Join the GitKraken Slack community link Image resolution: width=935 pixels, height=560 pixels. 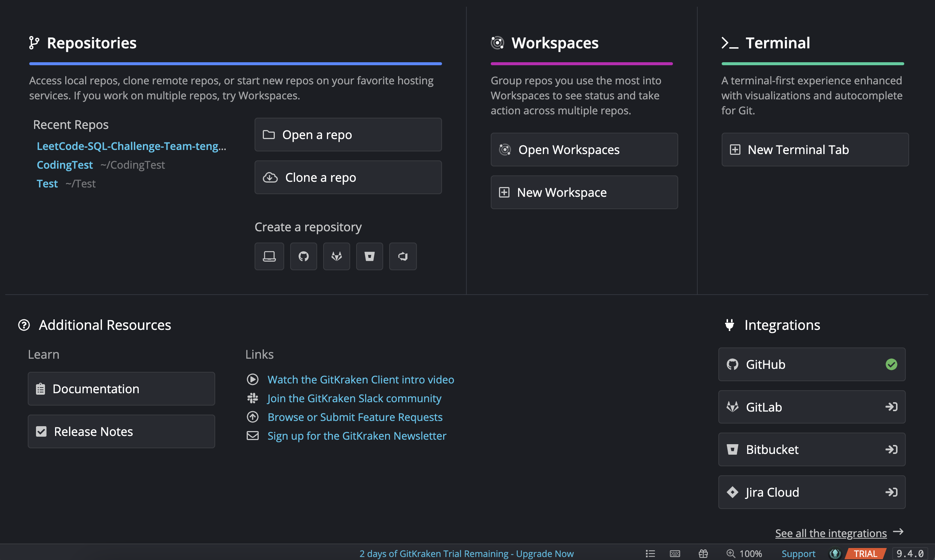click(354, 398)
